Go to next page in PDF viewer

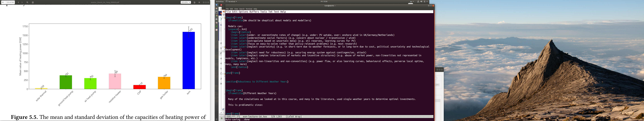coord(22,2)
